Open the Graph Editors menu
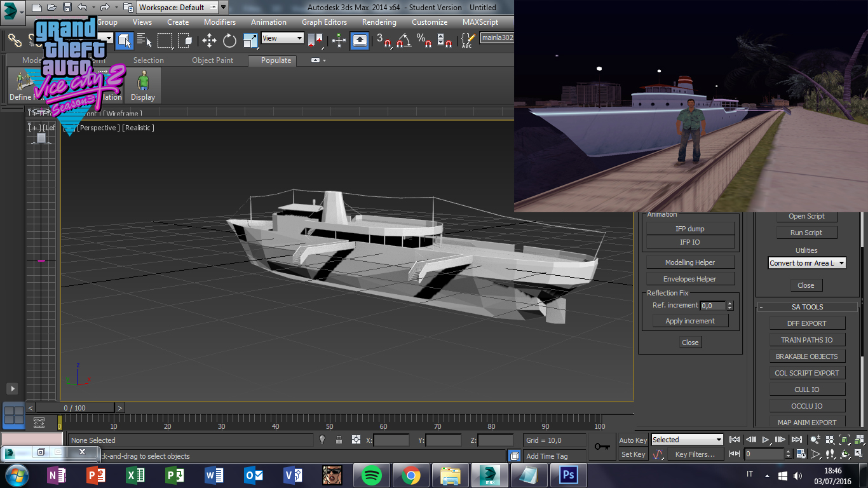 [324, 22]
